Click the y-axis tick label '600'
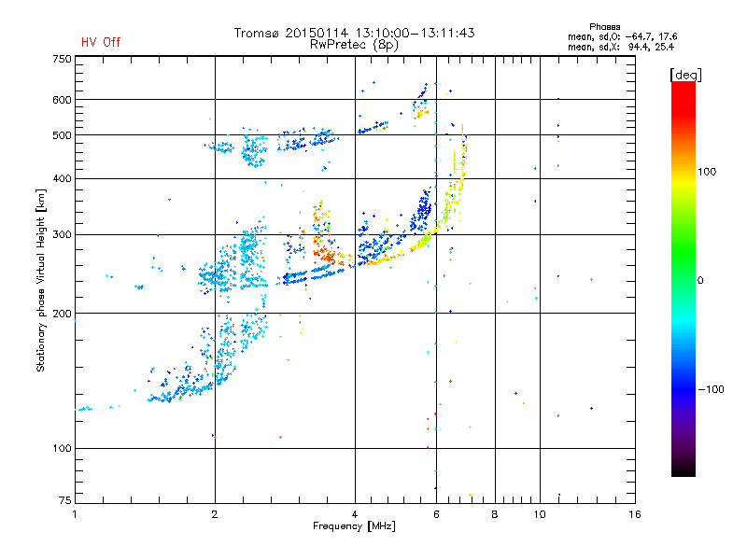Screen dimensions: 747x560 pos(62,100)
